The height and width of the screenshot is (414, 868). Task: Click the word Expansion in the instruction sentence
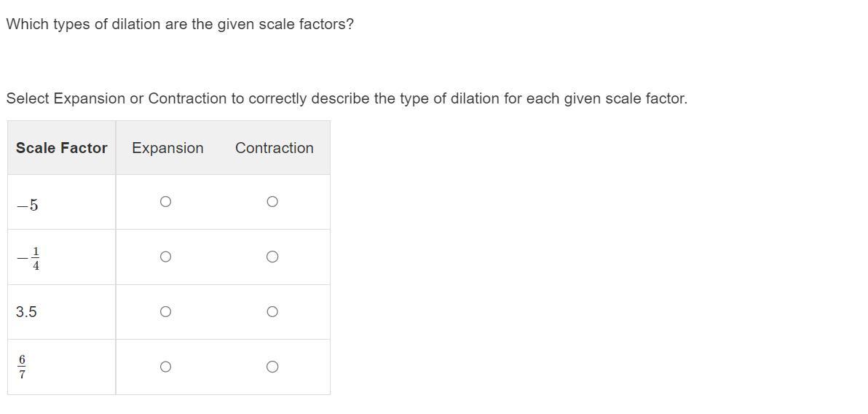tap(89, 98)
